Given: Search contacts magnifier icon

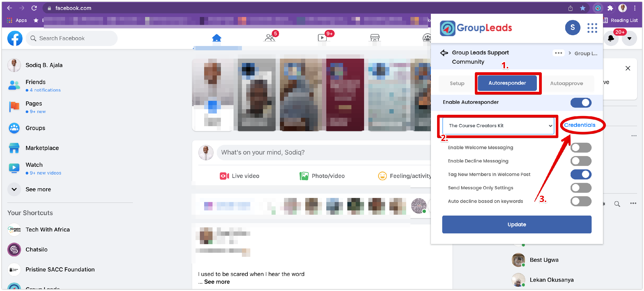Looking at the screenshot, I should pos(617,204).
